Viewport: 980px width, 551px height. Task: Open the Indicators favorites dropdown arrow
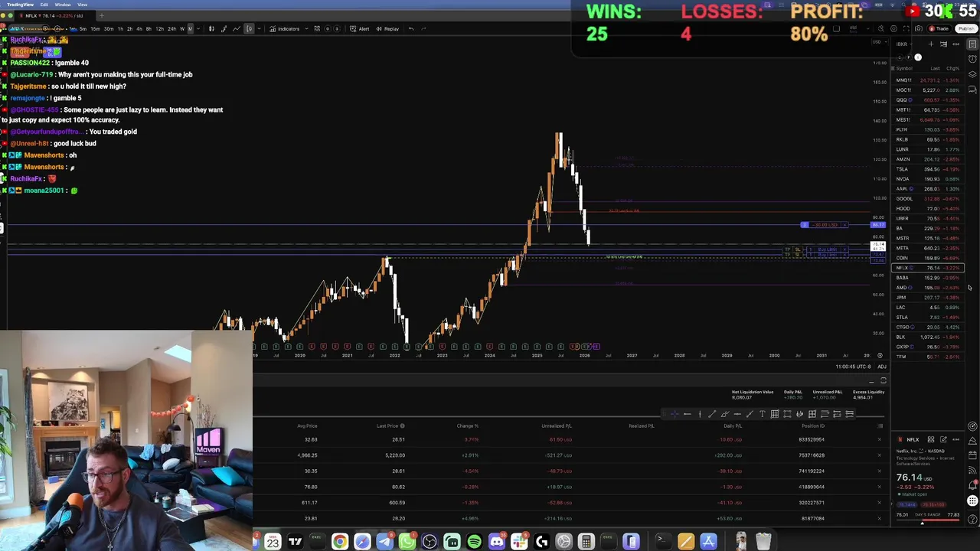coord(306,28)
